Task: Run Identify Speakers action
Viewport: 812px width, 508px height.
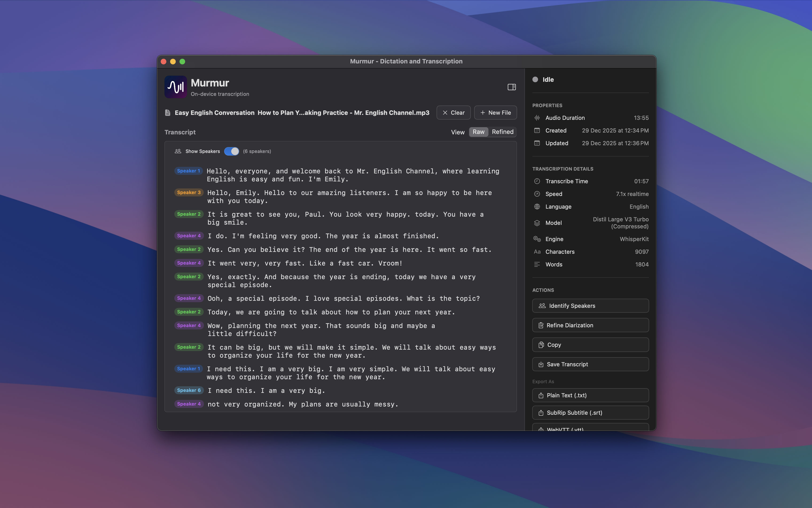Action: tap(590, 306)
